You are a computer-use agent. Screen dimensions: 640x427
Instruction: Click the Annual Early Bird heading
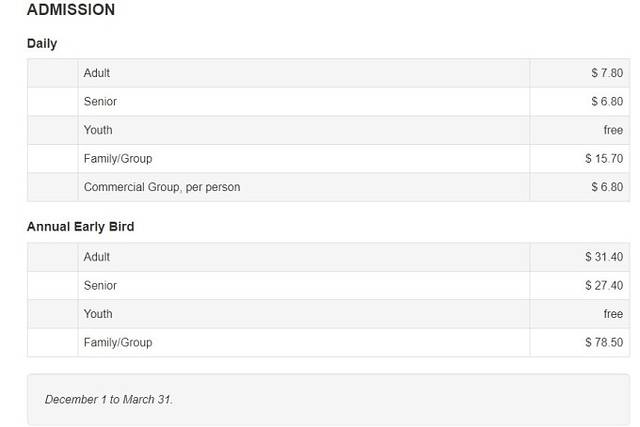[80, 227]
